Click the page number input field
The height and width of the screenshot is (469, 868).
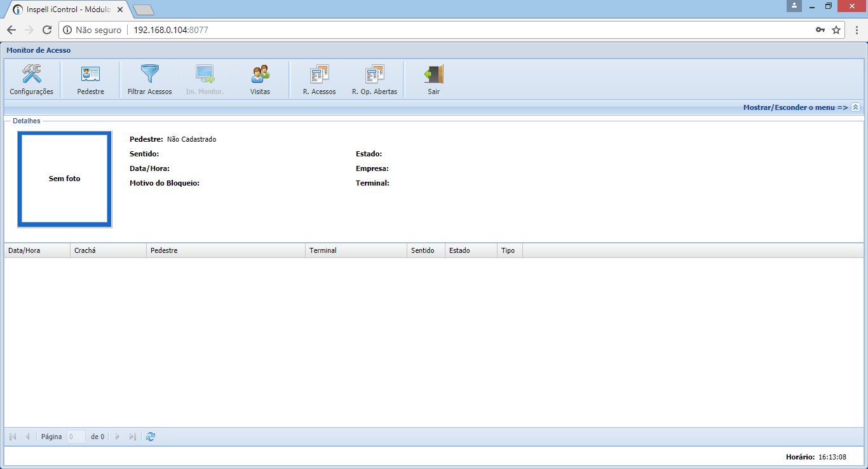point(76,437)
